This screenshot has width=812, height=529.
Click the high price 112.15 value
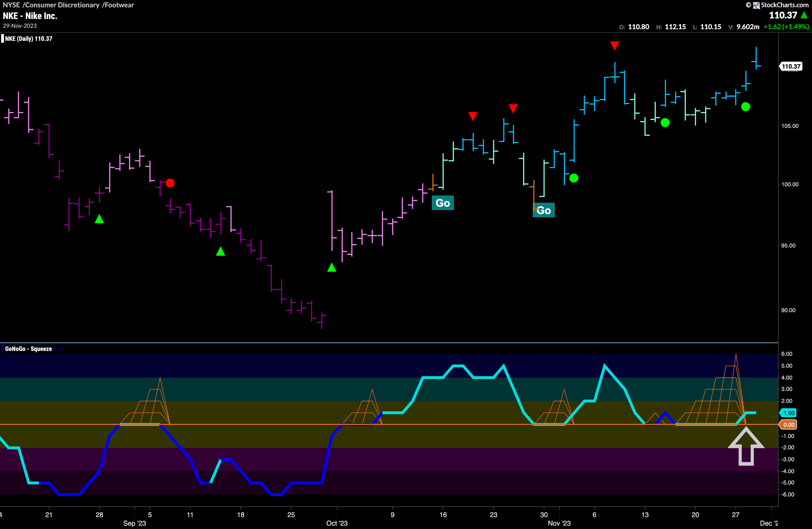[675, 27]
